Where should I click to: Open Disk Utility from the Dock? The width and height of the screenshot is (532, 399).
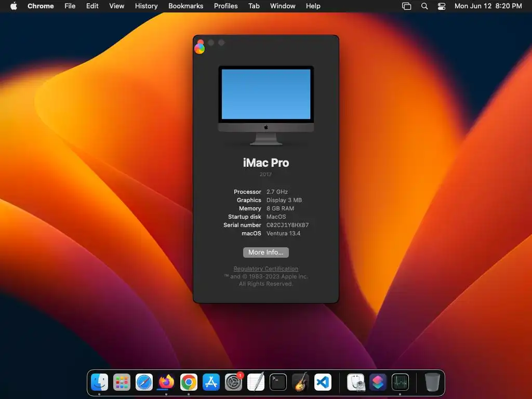tap(355, 382)
